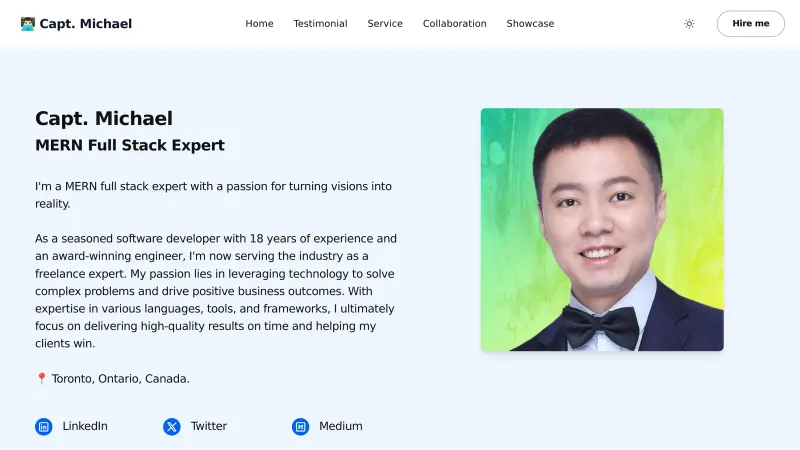800x450 pixels.
Task: Follow the Medium text link
Action: pyautogui.click(x=340, y=426)
